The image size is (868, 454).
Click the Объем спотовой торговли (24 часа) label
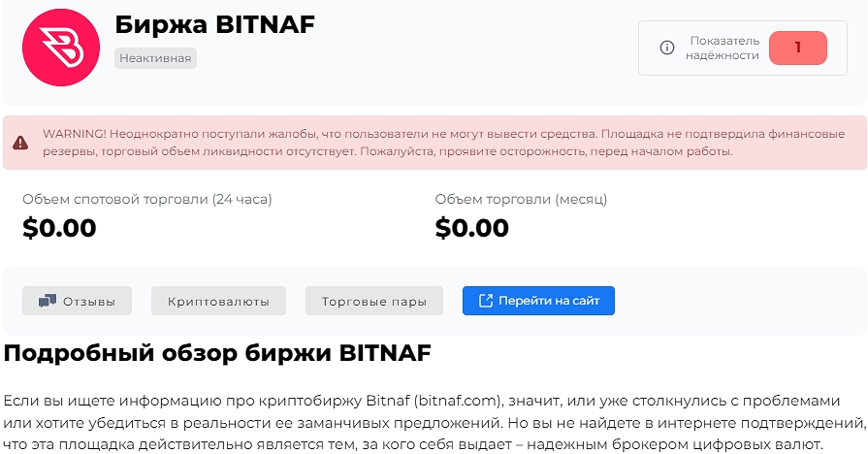coord(147,199)
